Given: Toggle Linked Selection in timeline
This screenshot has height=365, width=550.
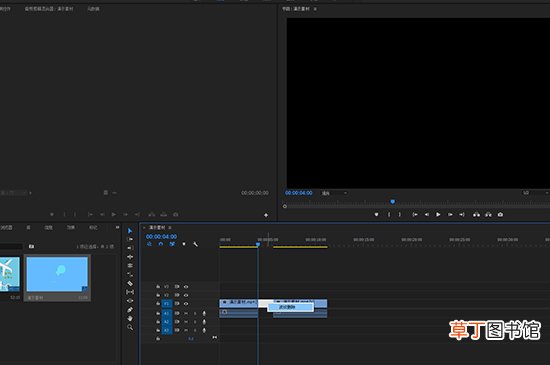Looking at the screenshot, I should [172, 244].
